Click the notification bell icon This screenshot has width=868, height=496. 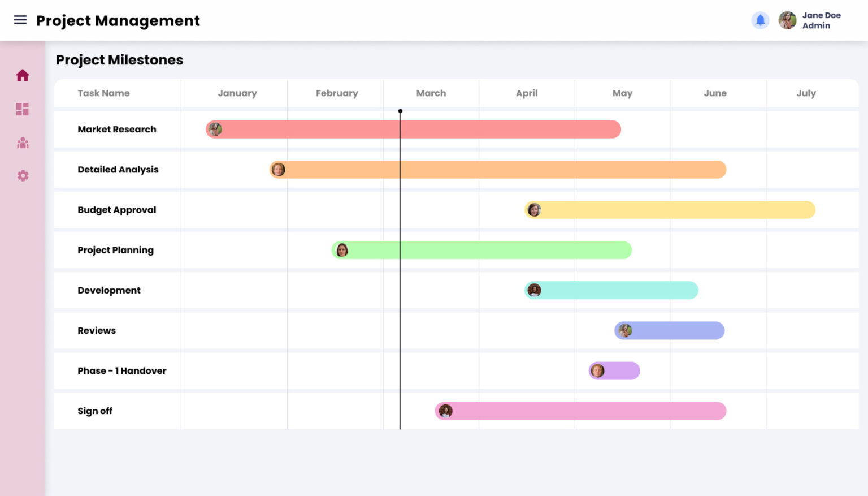point(760,20)
